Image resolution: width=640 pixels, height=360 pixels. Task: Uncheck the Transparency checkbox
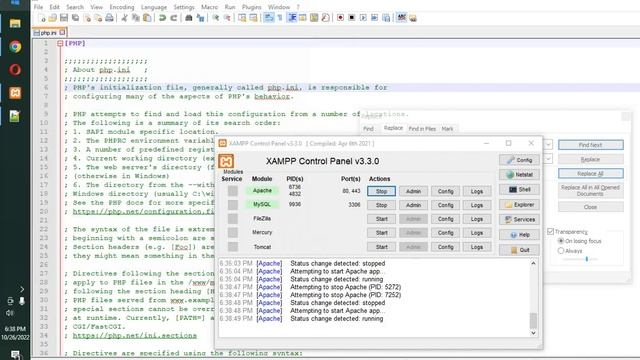550,231
